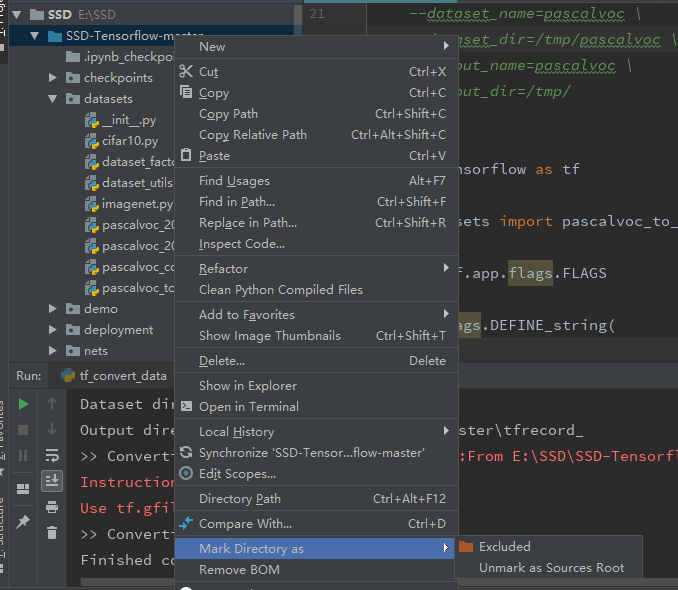Image resolution: width=678 pixels, height=590 pixels.
Task: Choose Copy Path from context menu
Action: [x=316, y=113]
